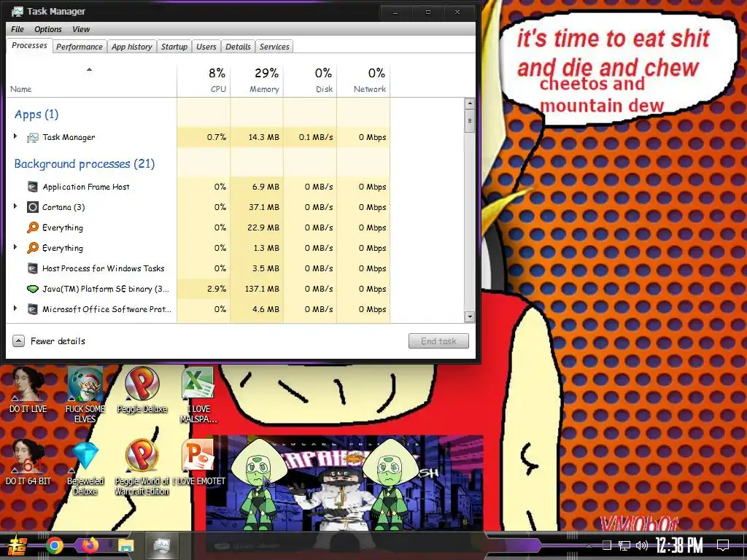Viewport: 747px width, 560px height.
Task: Select the I LOVE EMOTET PowerPoint file
Action: pos(198,462)
